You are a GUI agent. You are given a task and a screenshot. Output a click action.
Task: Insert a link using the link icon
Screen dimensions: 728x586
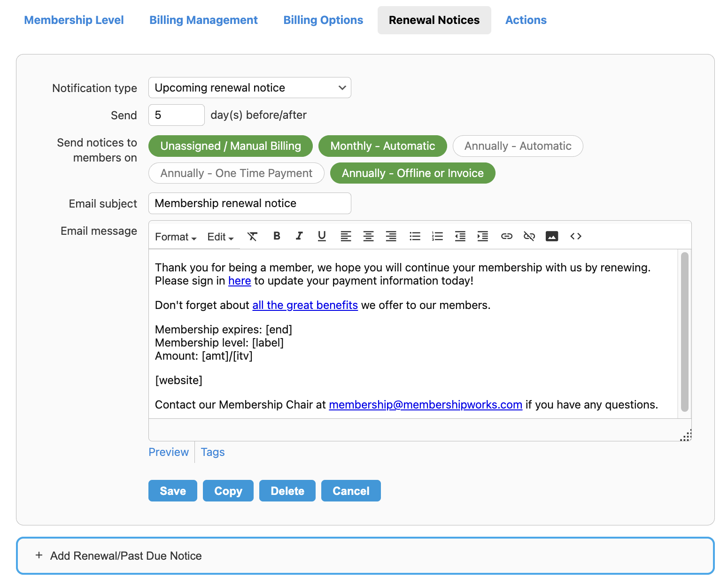coord(506,236)
